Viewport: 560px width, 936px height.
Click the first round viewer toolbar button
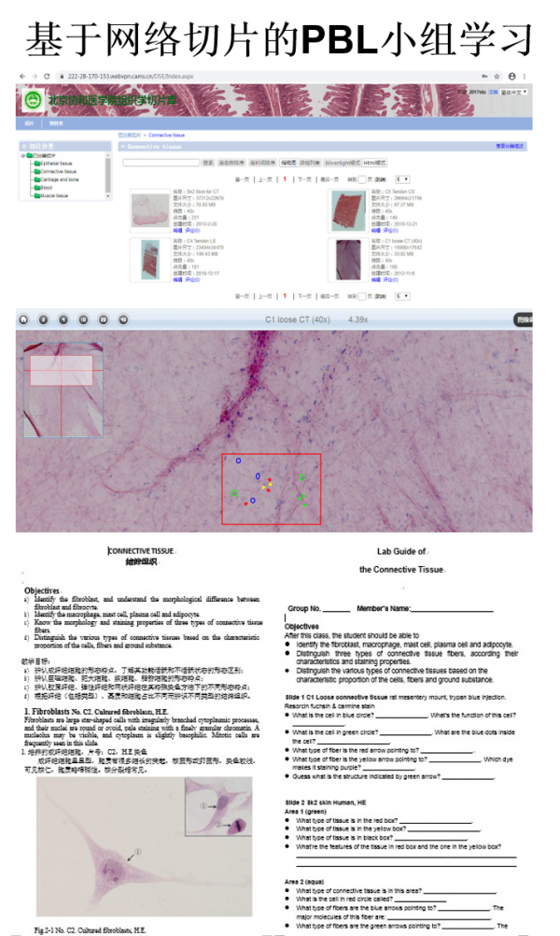tap(22, 319)
